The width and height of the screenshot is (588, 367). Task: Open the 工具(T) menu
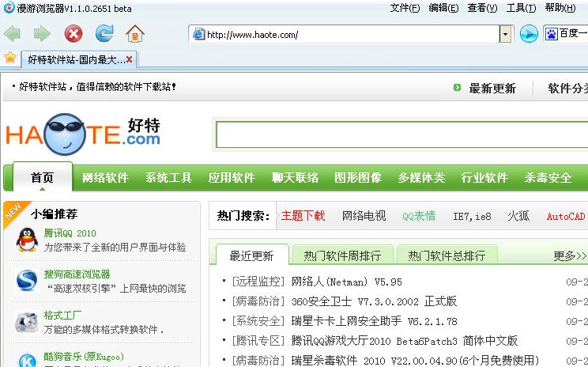click(x=522, y=8)
